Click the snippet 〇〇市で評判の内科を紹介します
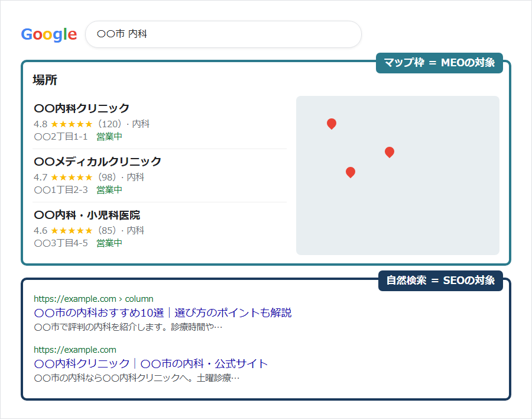This screenshot has width=532, height=419. click(x=128, y=327)
